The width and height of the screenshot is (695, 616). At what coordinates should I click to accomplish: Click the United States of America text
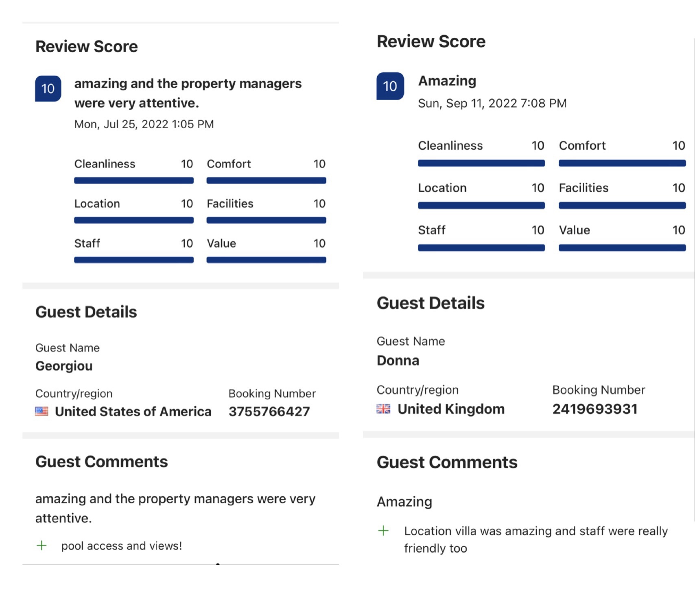pyautogui.click(x=133, y=411)
